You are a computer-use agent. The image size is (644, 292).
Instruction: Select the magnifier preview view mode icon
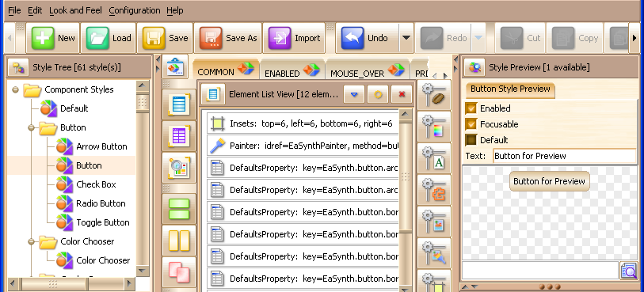[x=179, y=167]
